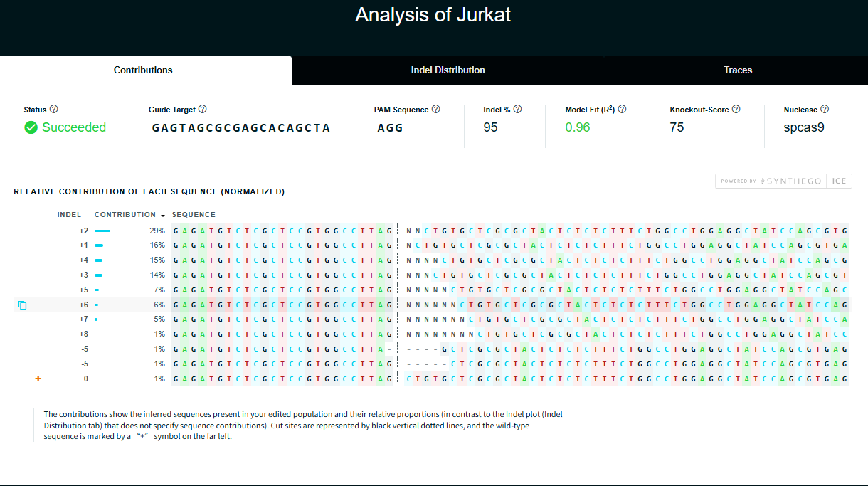Switch to the Indel Distribution tab
The width and height of the screenshot is (868, 486).
tap(448, 70)
